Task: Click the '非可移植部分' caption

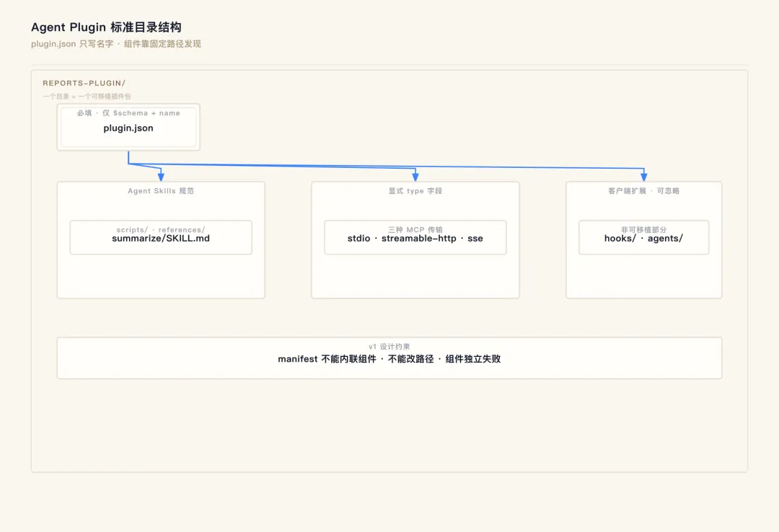Action: pos(644,229)
